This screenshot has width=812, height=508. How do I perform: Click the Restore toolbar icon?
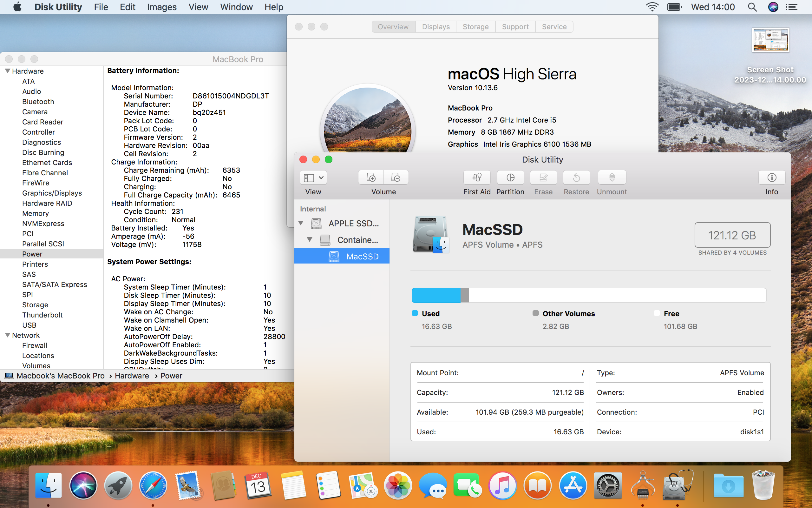click(x=576, y=177)
